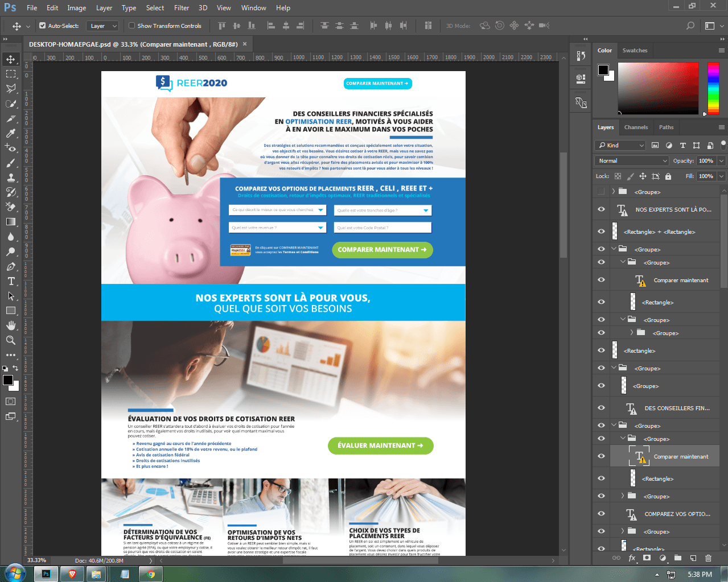Open the Color panel options menu
This screenshot has height=582, width=728.
click(x=722, y=51)
